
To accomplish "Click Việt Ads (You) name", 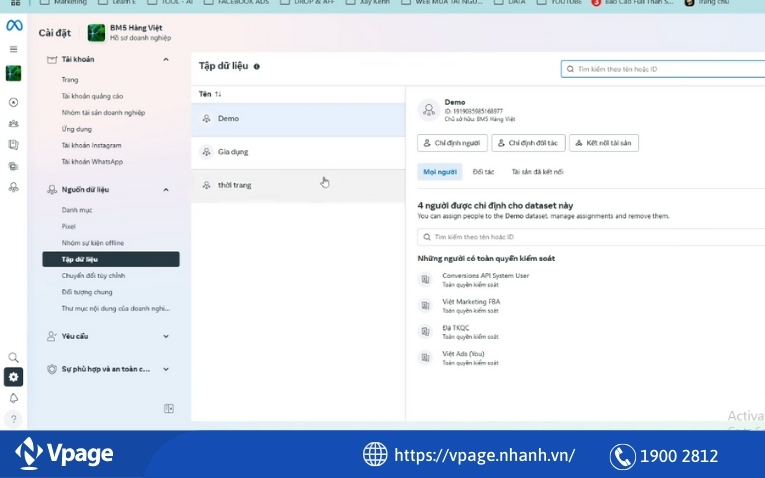I will pyautogui.click(x=463, y=354).
